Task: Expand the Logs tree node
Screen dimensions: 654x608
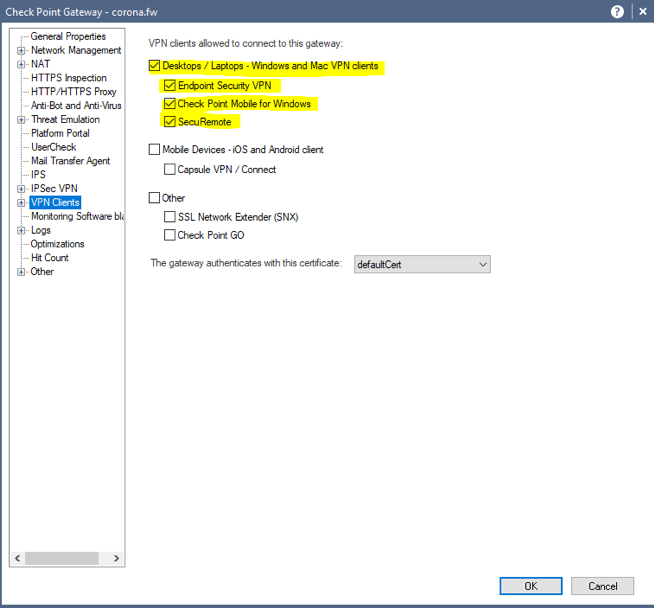Action: coord(21,230)
